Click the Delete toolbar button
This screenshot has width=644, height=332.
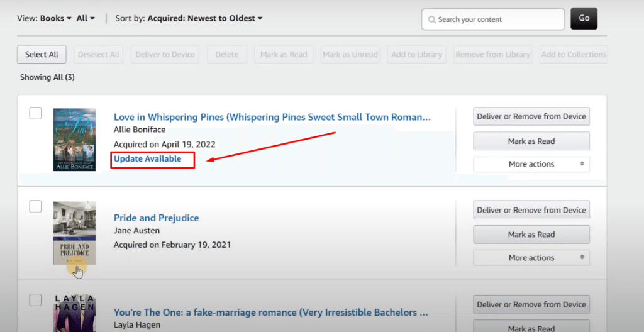[226, 54]
